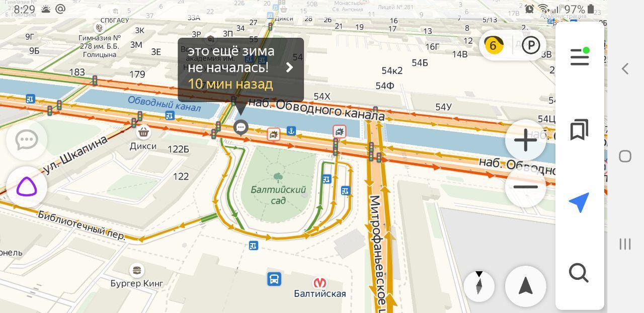Center map on my location arrow
This screenshot has height=313, width=644.
click(579, 202)
